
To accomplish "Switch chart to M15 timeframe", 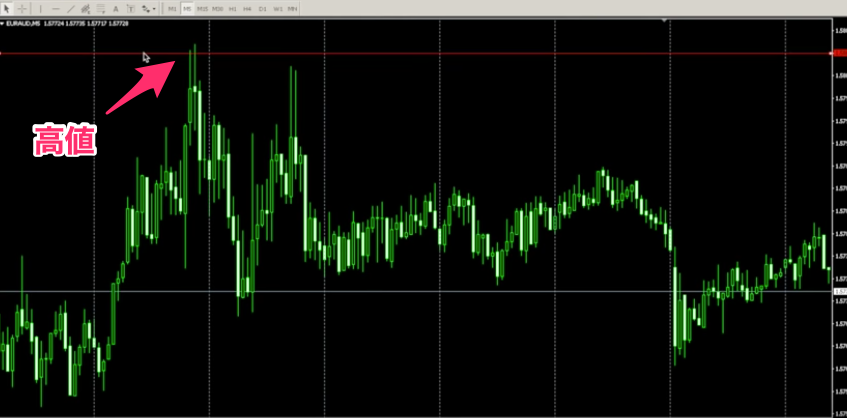I will pyautogui.click(x=202, y=9).
